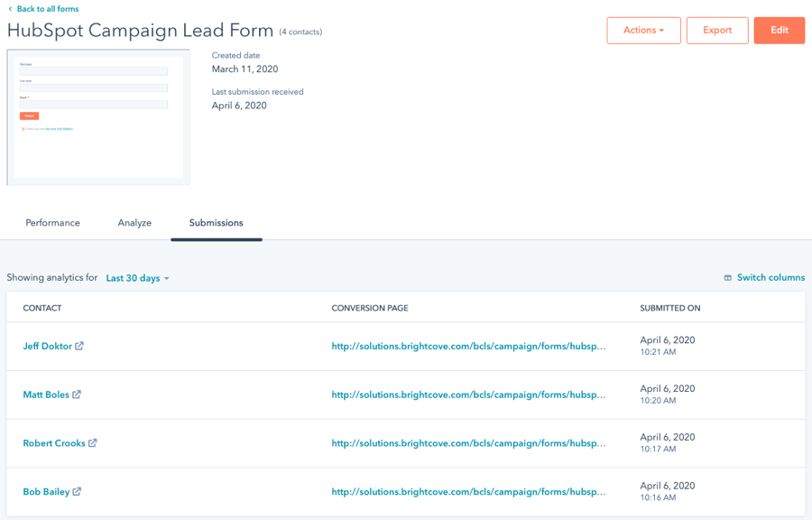
Task: Click the 10:21 AM submission time
Action: click(658, 352)
